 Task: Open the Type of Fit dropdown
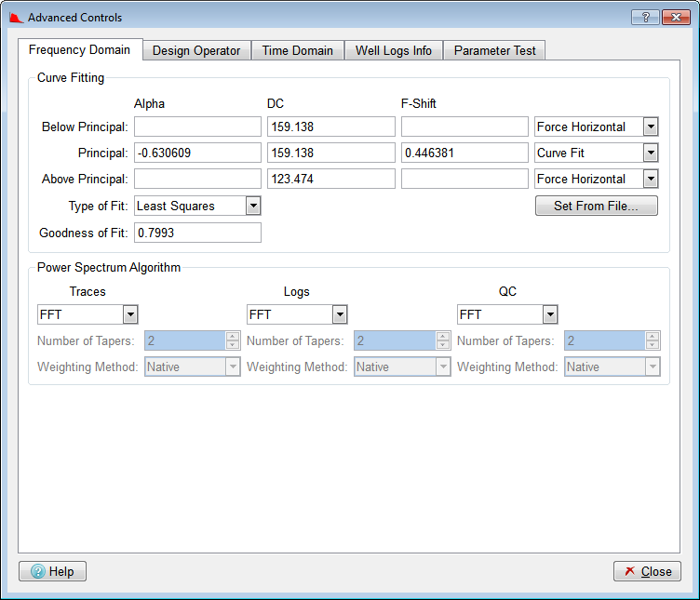pos(197,206)
